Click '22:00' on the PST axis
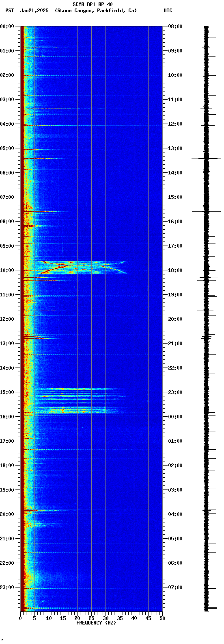This screenshot has height=644, width=224. (x=7, y=563)
